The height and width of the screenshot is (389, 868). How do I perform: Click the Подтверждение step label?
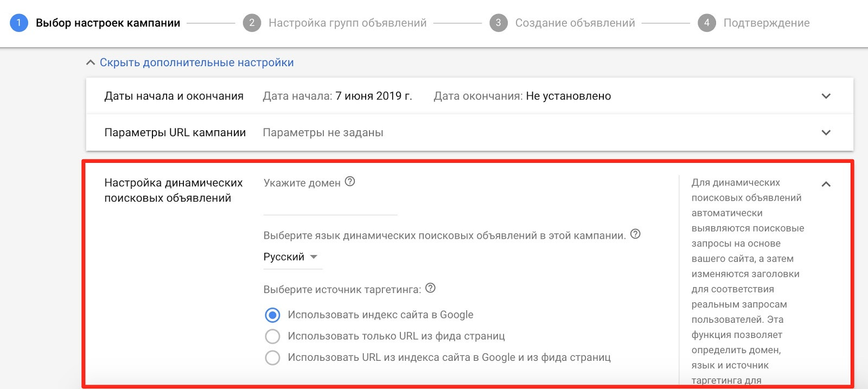click(766, 23)
